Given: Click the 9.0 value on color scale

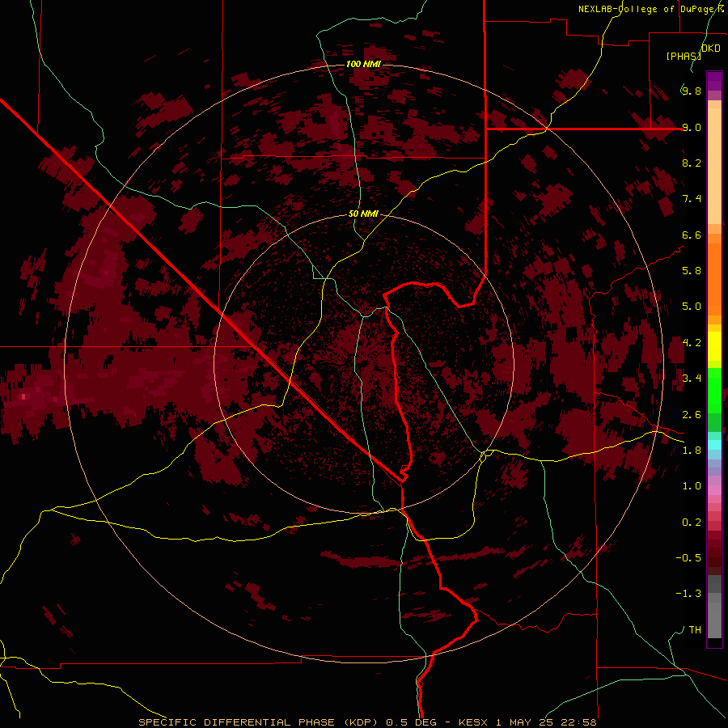Looking at the screenshot, I should [x=692, y=127].
